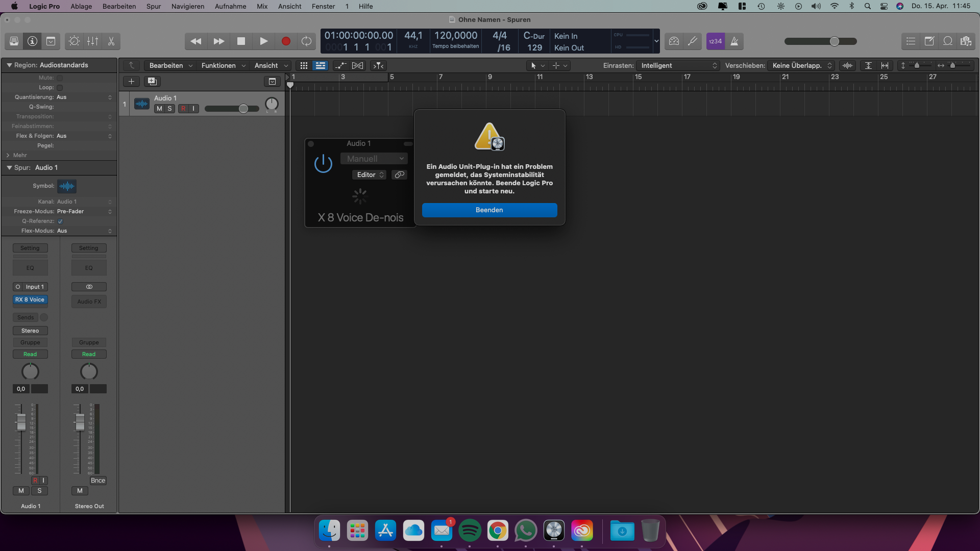
Task: Mute the Audio 1 track header
Action: click(159, 109)
